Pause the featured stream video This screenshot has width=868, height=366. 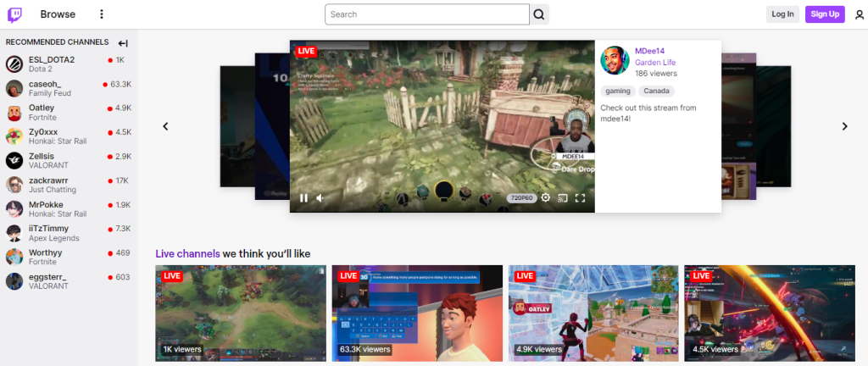pos(303,198)
